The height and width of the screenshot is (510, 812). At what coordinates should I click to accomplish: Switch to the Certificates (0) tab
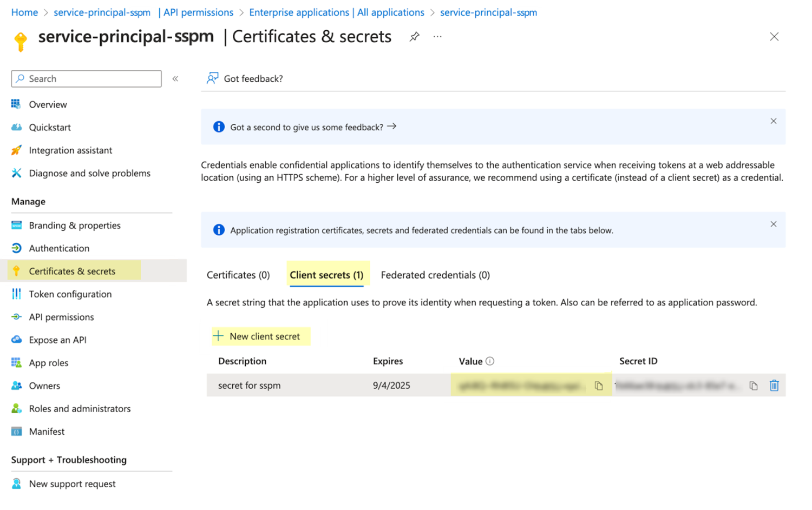(238, 275)
